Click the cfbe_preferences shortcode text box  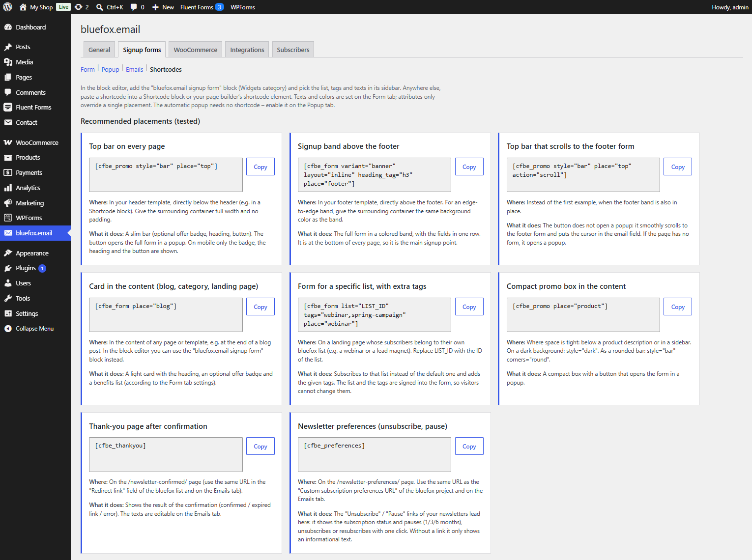coord(375,454)
